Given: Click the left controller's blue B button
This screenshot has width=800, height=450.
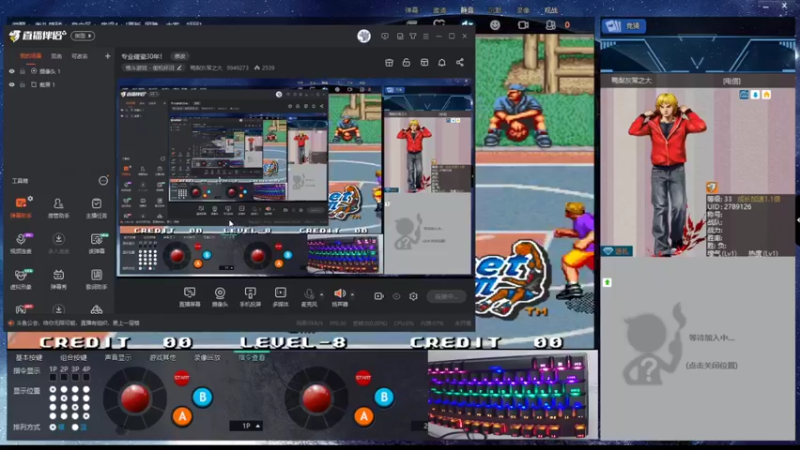Looking at the screenshot, I should pos(203,396).
